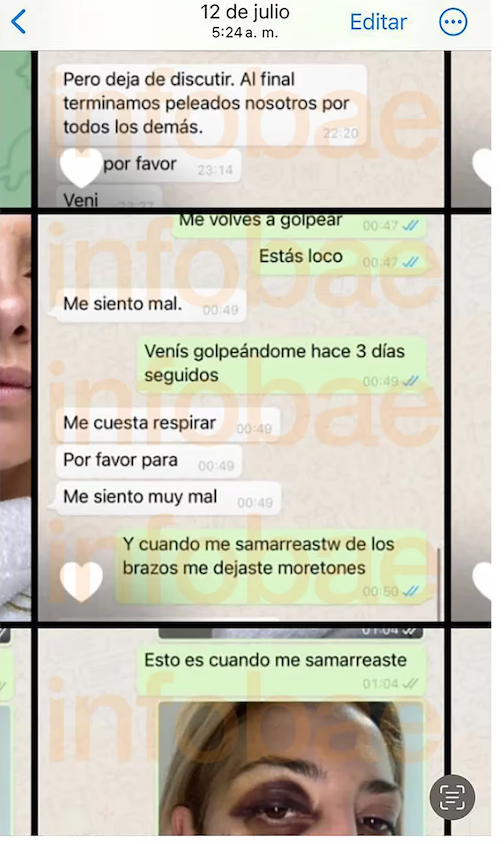Select the "Por favor para" message
The width and height of the screenshot is (504, 844).
pos(149,461)
